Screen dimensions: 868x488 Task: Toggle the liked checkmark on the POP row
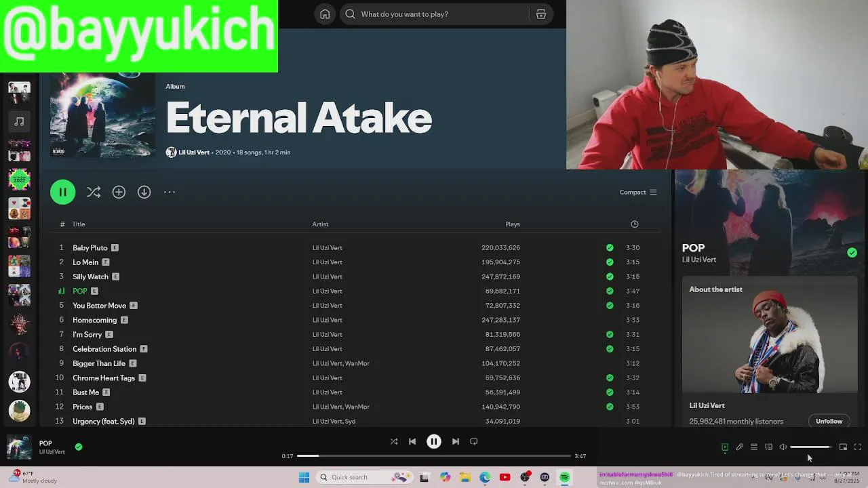coord(610,291)
